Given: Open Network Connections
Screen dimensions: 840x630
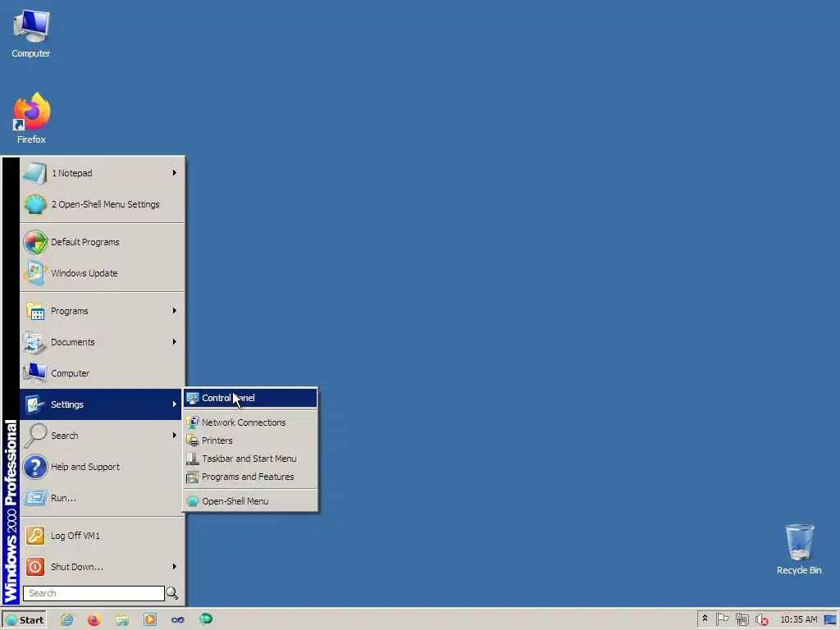Looking at the screenshot, I should coord(250,422).
